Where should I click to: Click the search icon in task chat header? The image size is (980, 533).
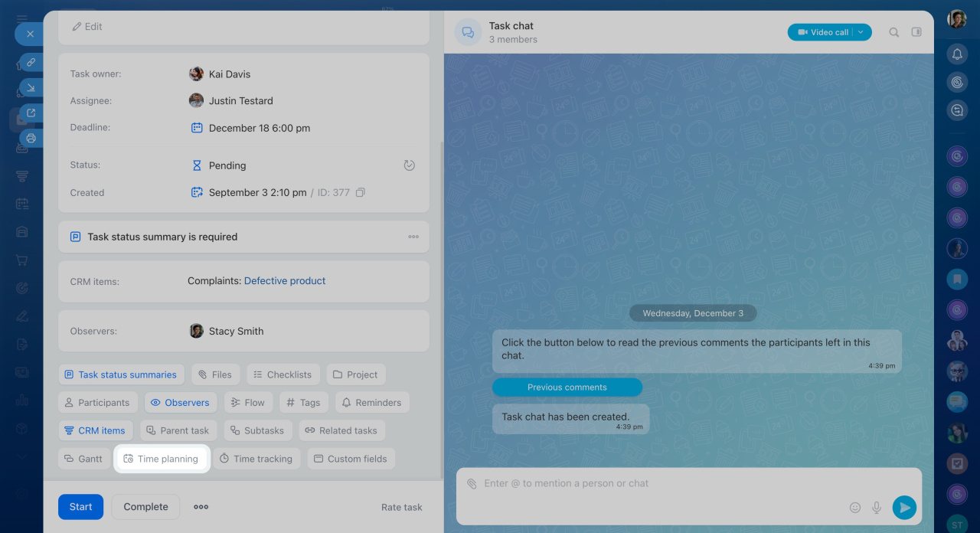point(893,32)
